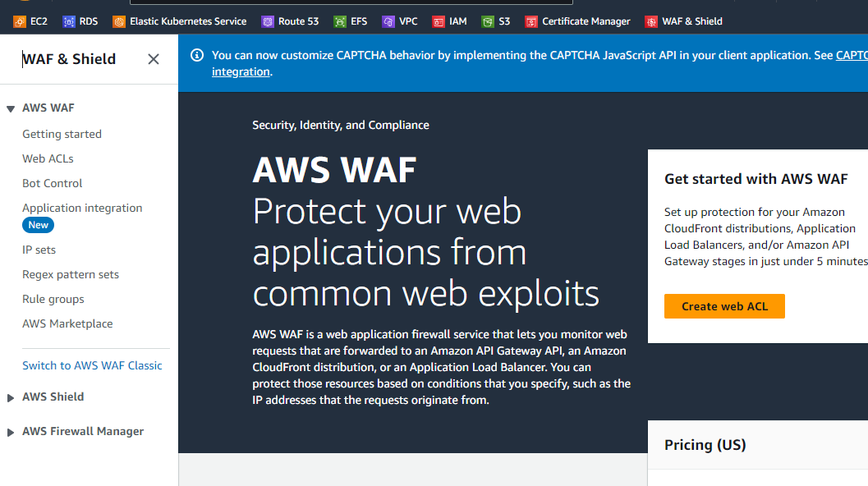Viewport: 868px width, 486px height.
Task: Click the Certificate Manager label text
Action: (x=586, y=21)
